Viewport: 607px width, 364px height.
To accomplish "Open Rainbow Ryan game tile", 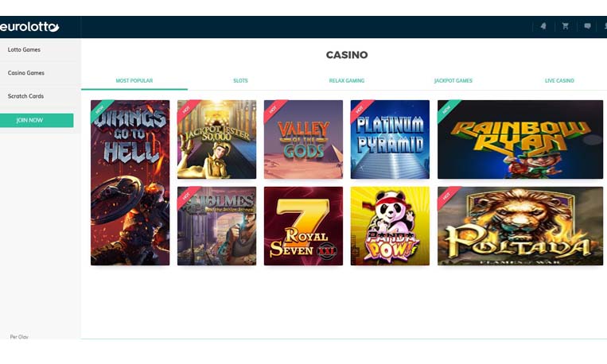I will click(x=520, y=139).
